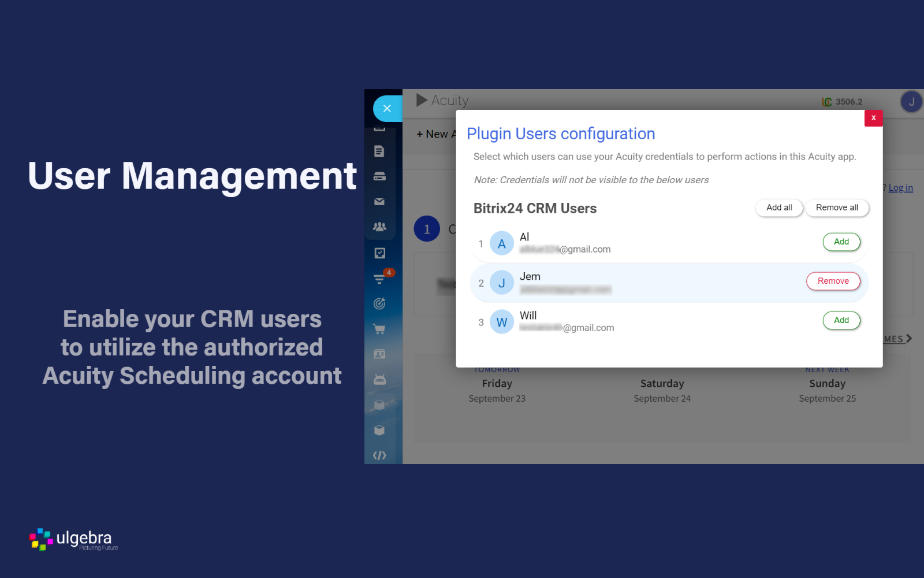Click the robot icon in the sidebar
This screenshot has height=578, width=924.
click(x=379, y=380)
